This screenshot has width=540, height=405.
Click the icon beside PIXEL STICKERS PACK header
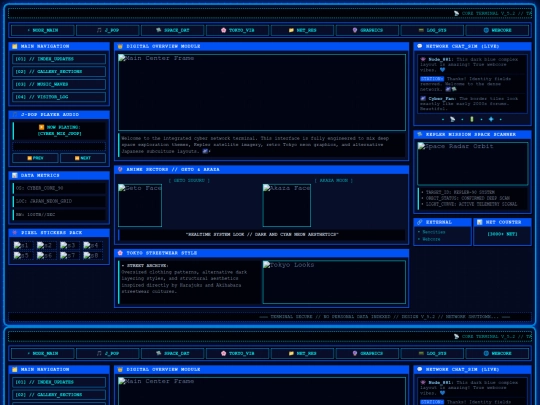(15, 232)
